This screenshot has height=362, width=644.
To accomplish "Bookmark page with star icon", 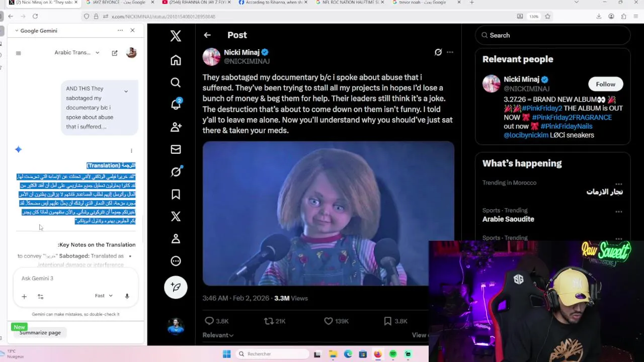I will tap(547, 16).
